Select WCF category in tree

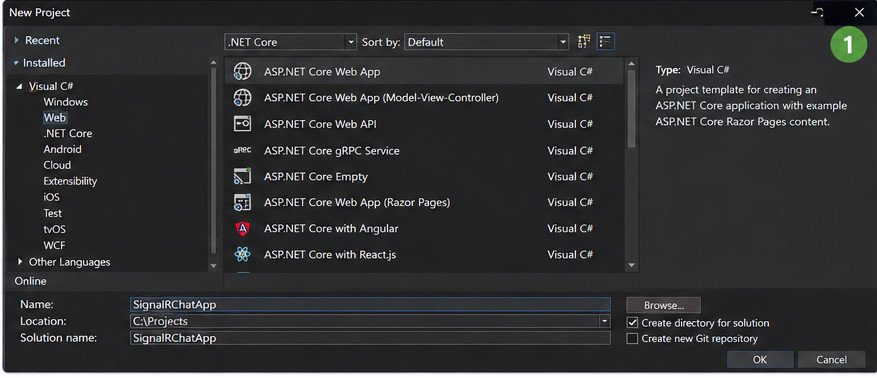click(x=54, y=245)
